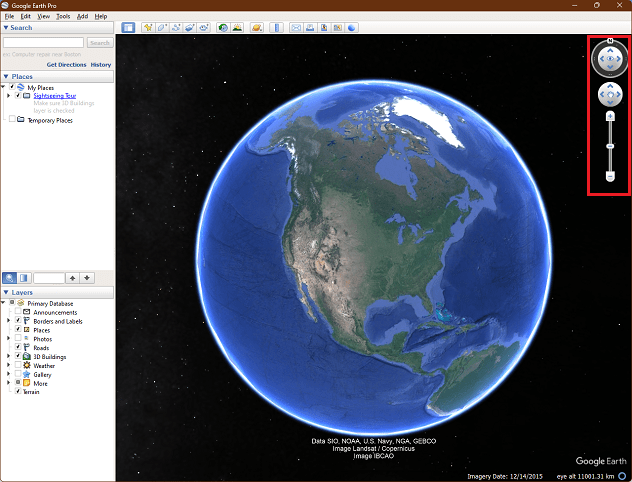Click the Print toolbar icon
Screen dimensions: 632x482
pyautogui.click(x=310, y=27)
